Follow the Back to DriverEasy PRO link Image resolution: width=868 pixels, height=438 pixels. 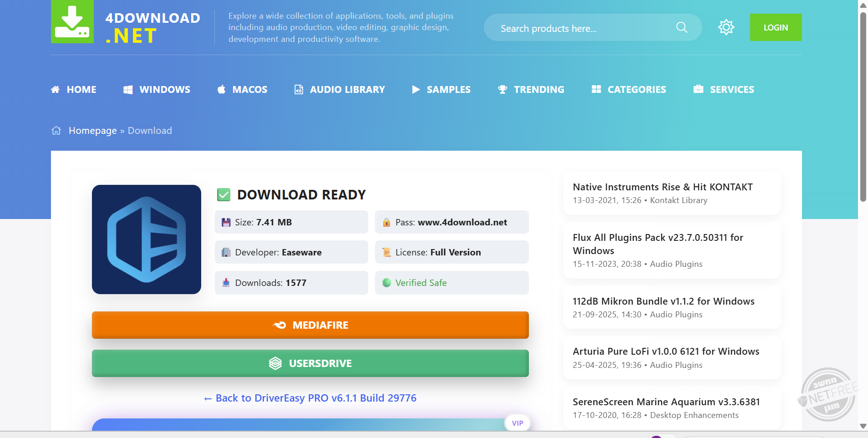(x=310, y=398)
